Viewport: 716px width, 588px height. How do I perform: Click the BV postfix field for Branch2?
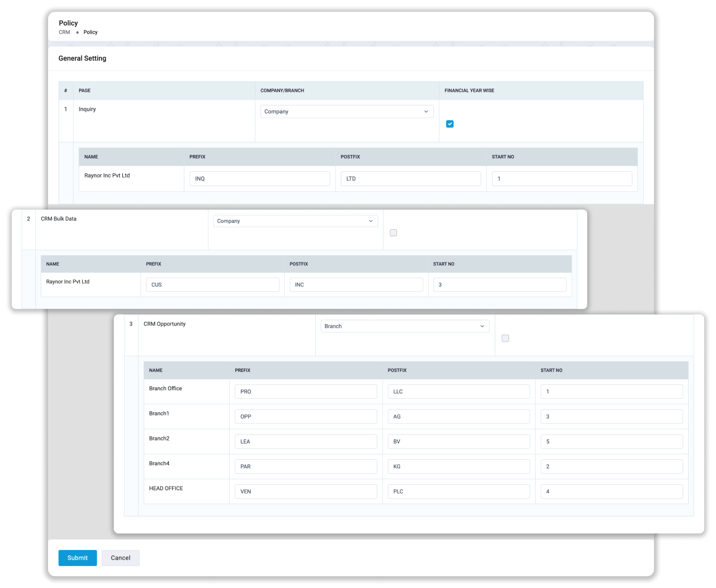point(458,441)
